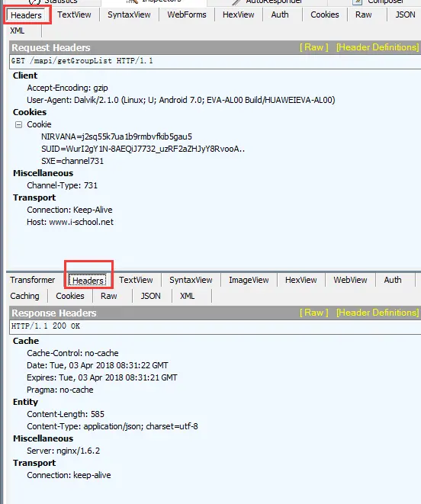421x504 pixels.
Task: Open request JSON tab
Action: tap(405, 14)
